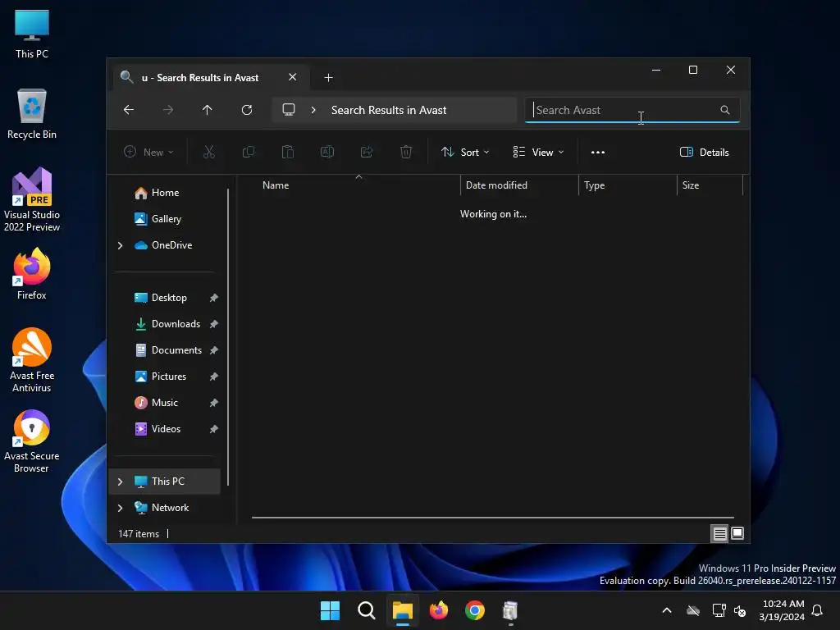Screen dimensions: 840x630
Task: Select the This PC desktop icon
Action: tap(32, 34)
